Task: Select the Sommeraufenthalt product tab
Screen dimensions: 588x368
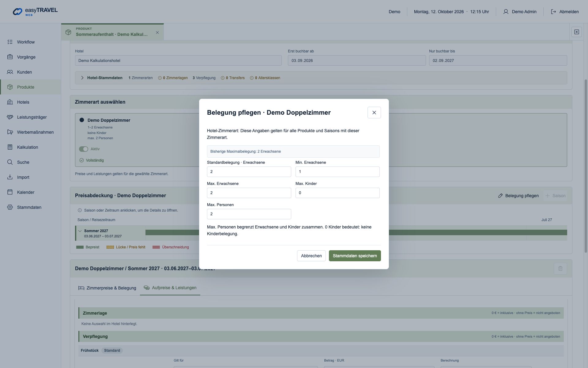Action: (112, 32)
